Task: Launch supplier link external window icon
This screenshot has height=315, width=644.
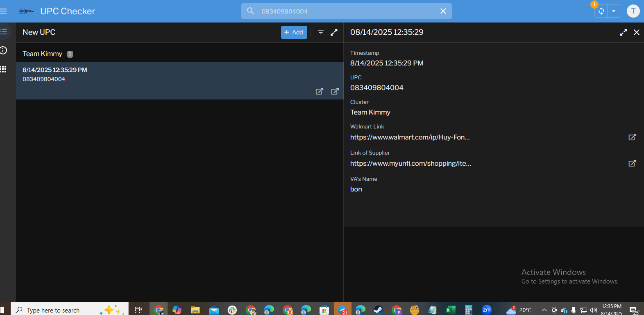Action: click(x=632, y=163)
